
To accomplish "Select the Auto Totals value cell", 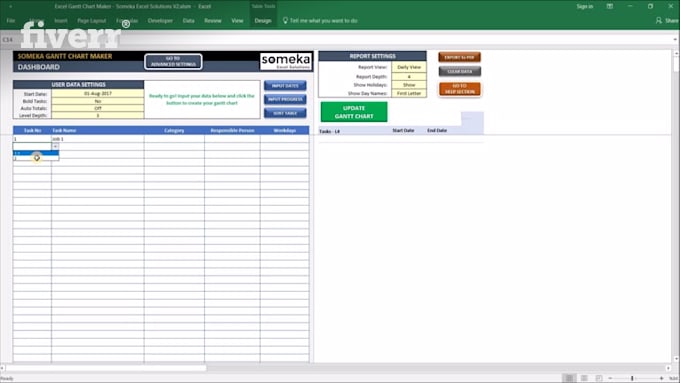I will (x=98, y=108).
